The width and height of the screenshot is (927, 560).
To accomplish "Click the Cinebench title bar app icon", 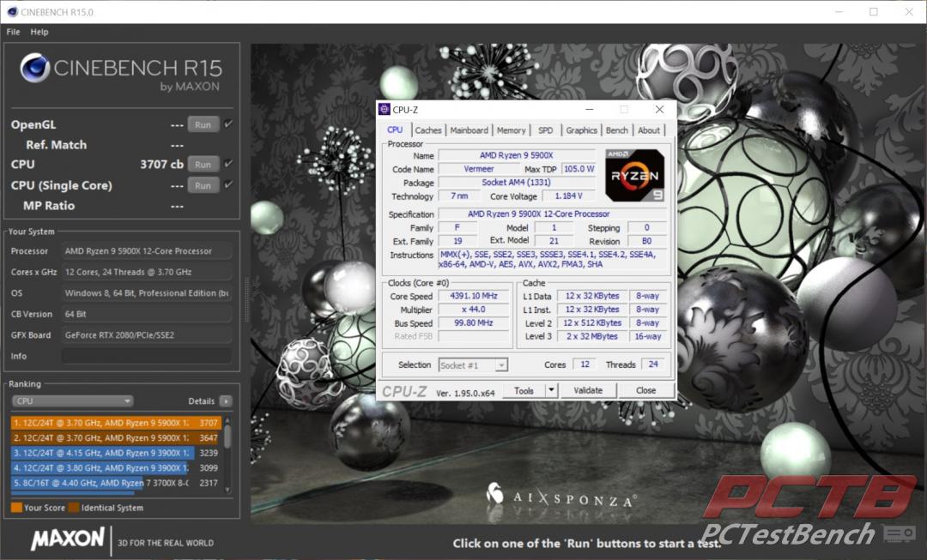I will coord(12,11).
